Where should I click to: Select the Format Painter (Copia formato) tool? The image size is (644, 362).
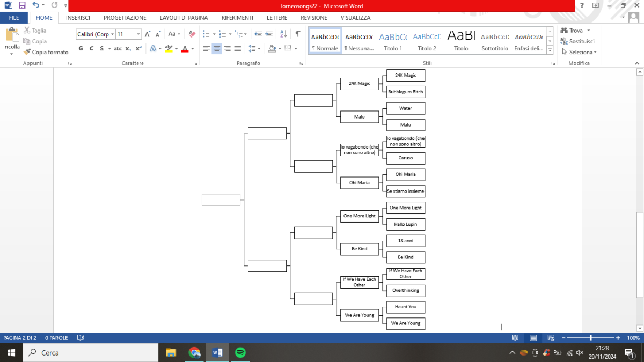click(46, 52)
